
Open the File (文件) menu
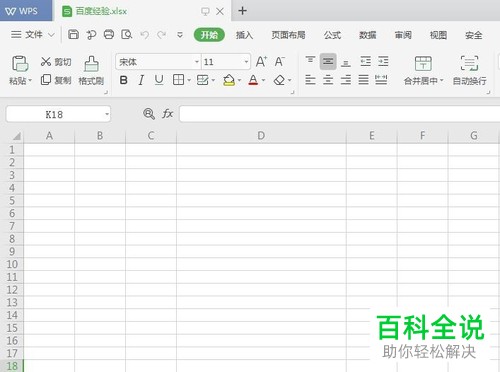(32, 35)
